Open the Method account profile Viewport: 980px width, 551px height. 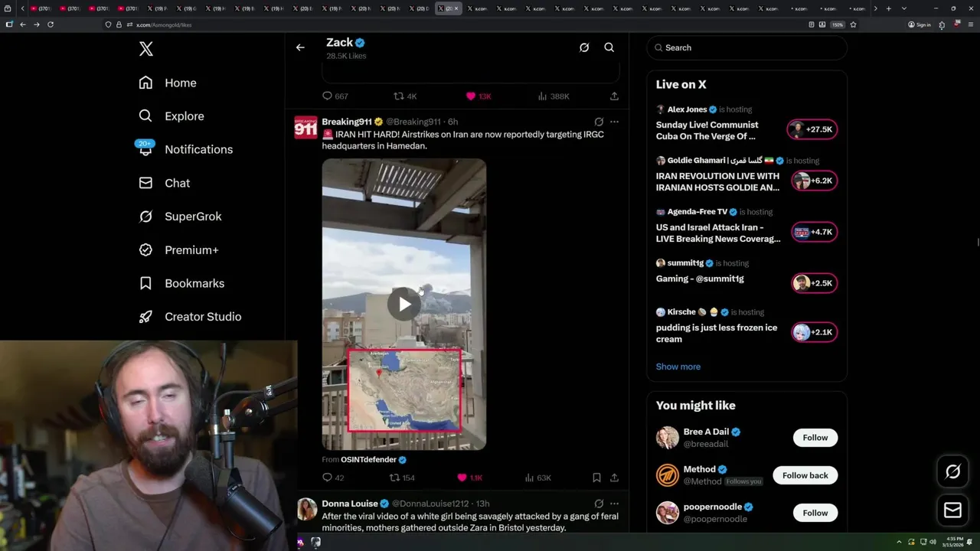[x=700, y=469]
